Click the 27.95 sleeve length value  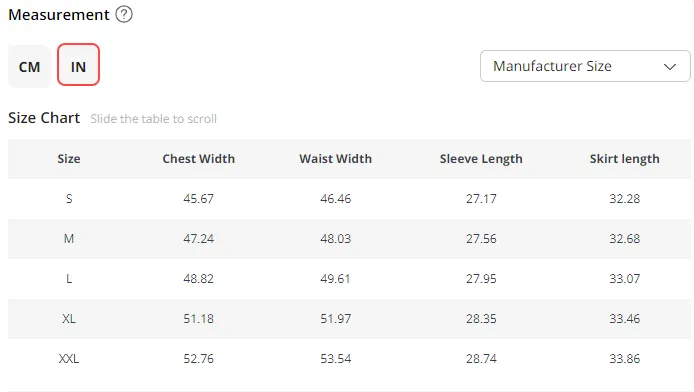(481, 279)
